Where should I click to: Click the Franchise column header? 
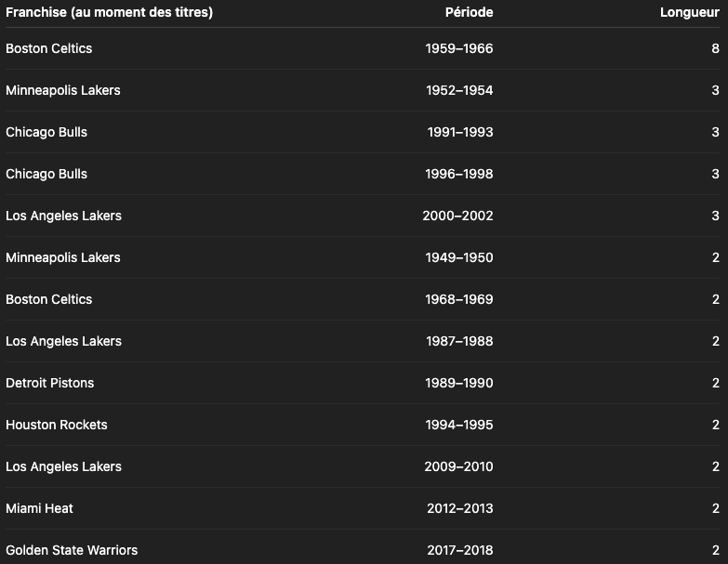coord(110,12)
